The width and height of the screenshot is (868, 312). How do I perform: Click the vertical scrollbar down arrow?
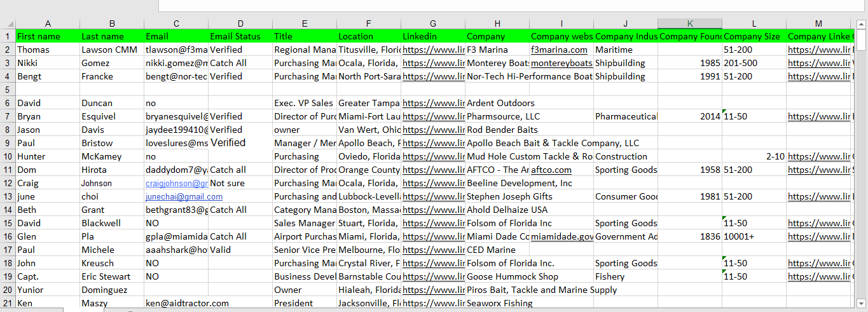click(x=862, y=303)
